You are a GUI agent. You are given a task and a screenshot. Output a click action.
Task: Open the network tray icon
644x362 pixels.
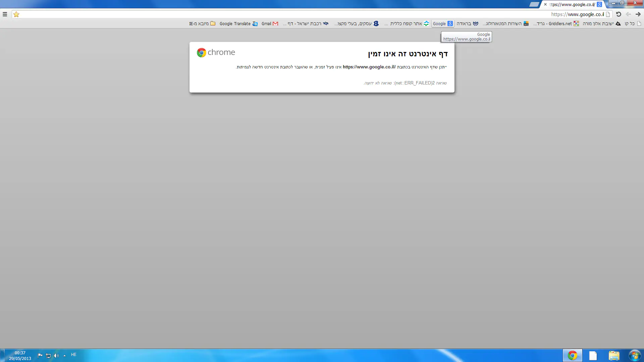tap(48, 356)
